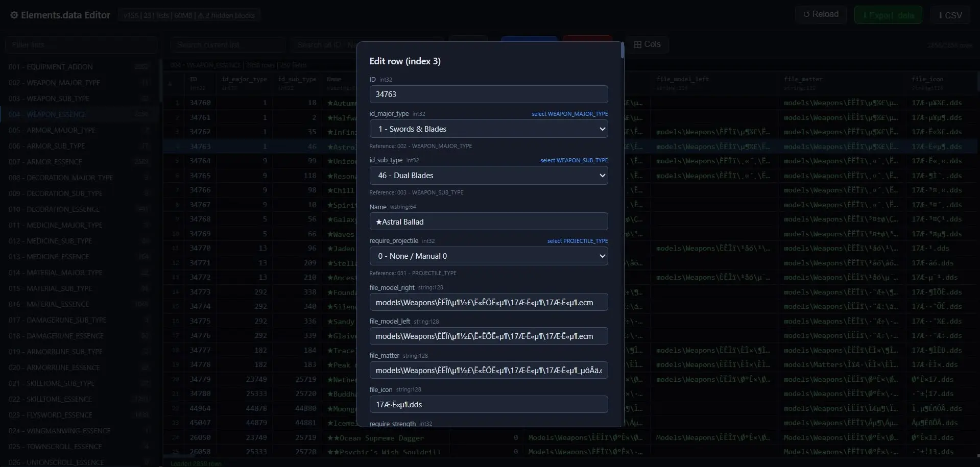Select list 002 - WEAPON_MAJOR_TYPE

click(79, 83)
